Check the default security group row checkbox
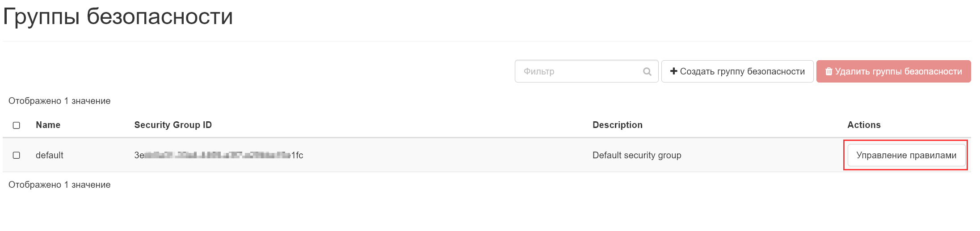Image resolution: width=980 pixels, height=231 pixels. [x=17, y=155]
